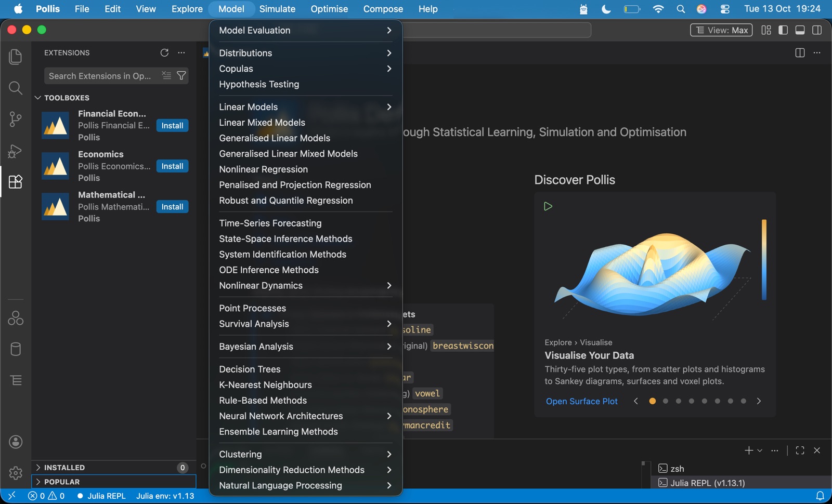Click the Open Surface Plot link
The height and width of the screenshot is (504, 832).
(x=582, y=401)
